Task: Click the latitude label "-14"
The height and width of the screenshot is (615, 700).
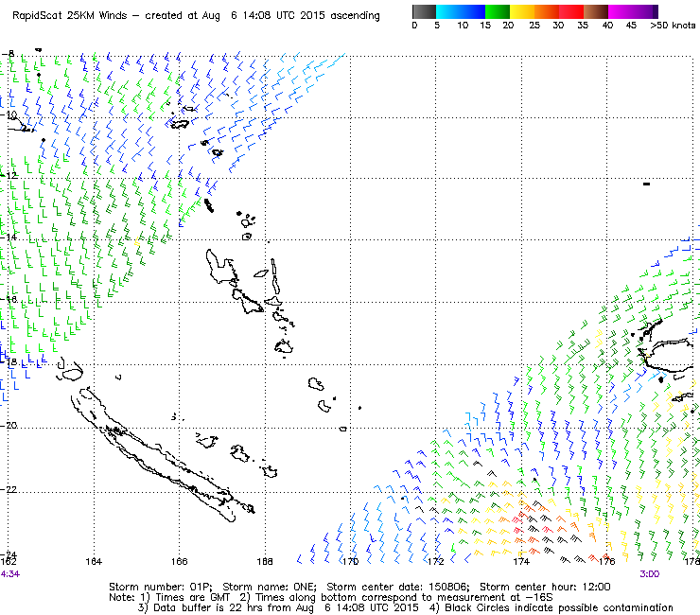Action: [x=9, y=237]
